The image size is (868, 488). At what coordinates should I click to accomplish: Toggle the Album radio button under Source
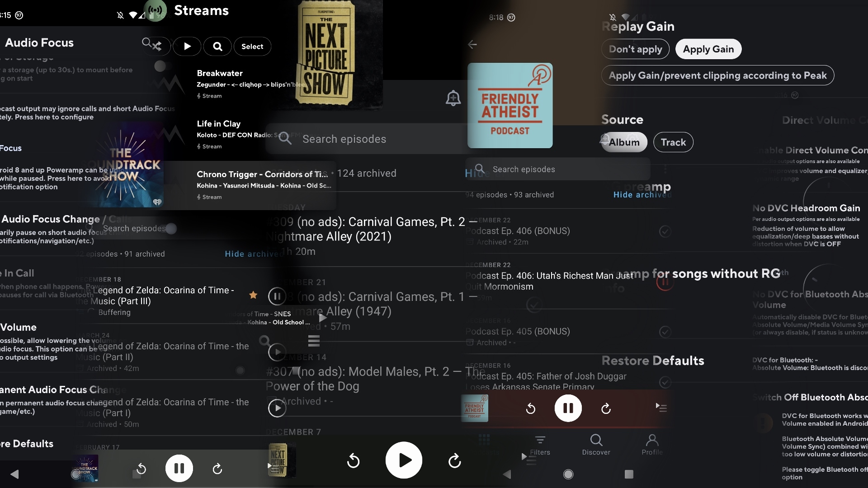click(623, 142)
